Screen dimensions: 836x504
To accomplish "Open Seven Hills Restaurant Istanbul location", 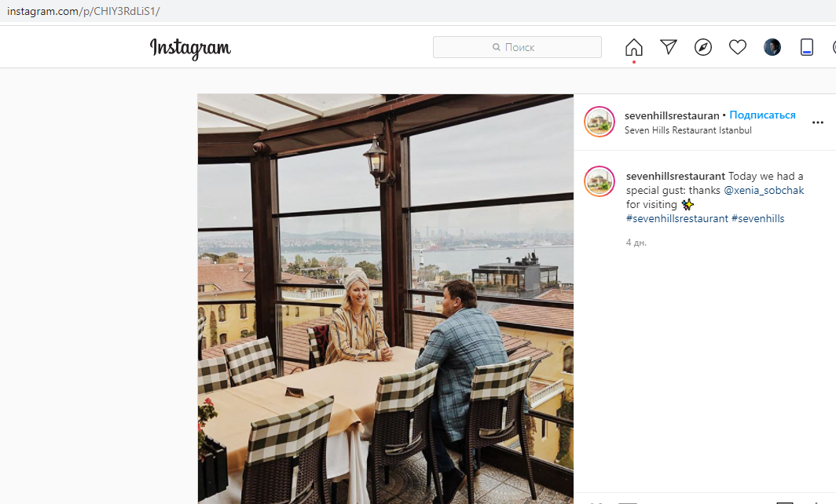I will 687,130.
